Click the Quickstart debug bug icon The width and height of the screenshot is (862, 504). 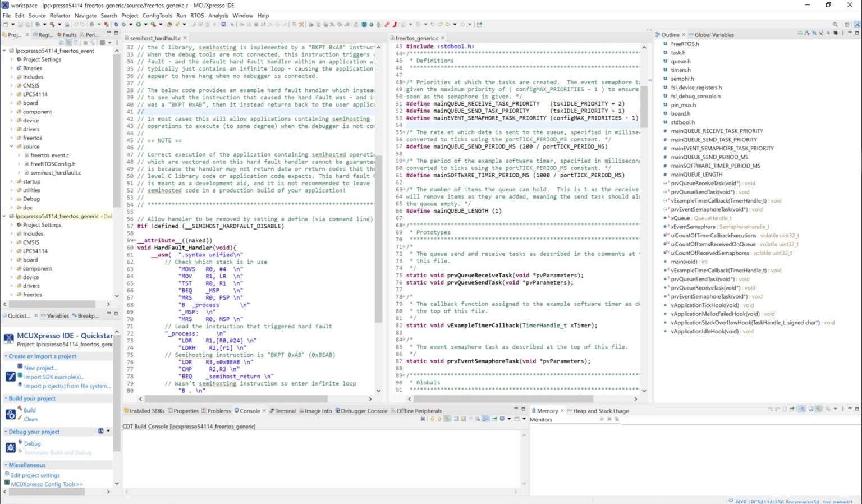tap(10, 447)
